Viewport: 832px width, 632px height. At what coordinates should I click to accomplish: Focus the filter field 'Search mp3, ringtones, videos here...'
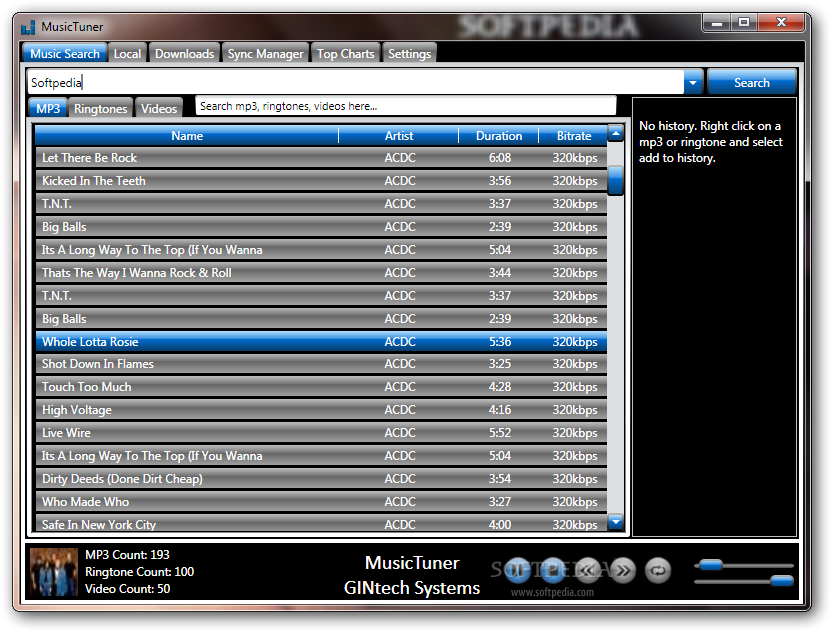[x=406, y=106]
